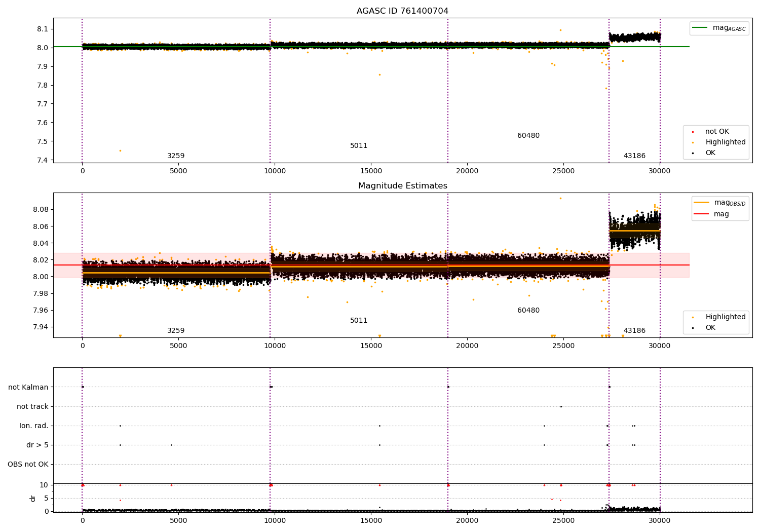Click orange outlier point near 7.45 in top plot

[120, 150]
